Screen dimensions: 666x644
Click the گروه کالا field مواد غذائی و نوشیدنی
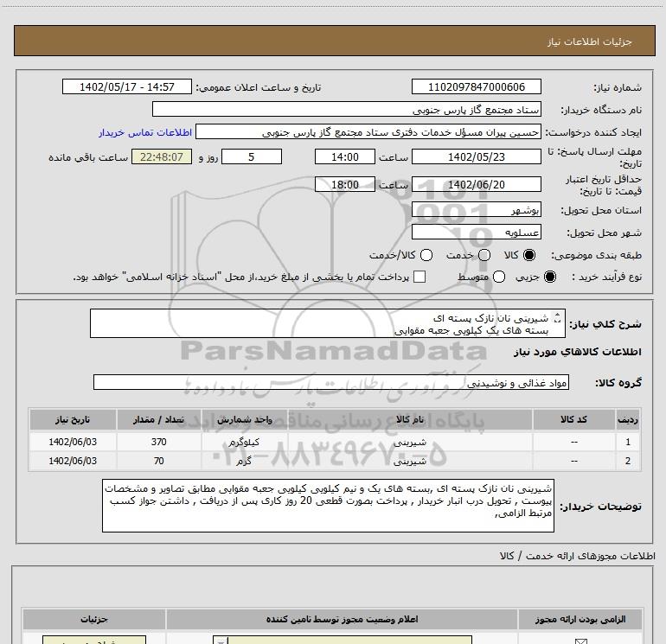coord(331,382)
